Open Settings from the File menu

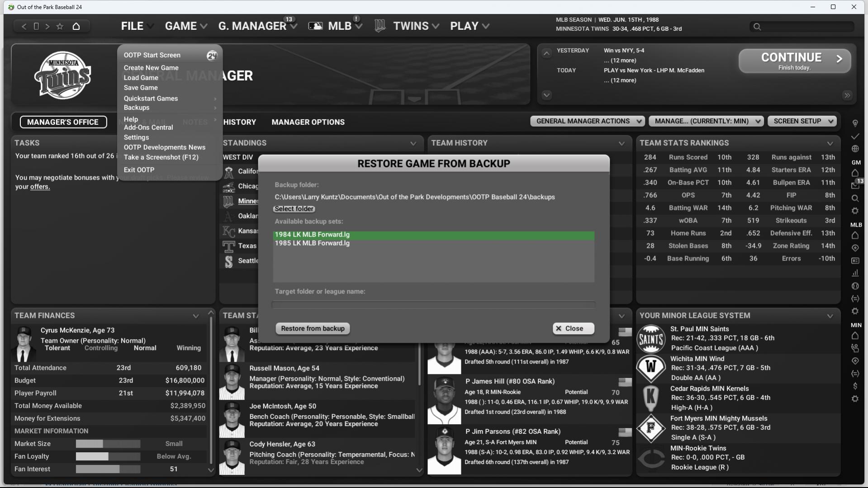click(136, 137)
